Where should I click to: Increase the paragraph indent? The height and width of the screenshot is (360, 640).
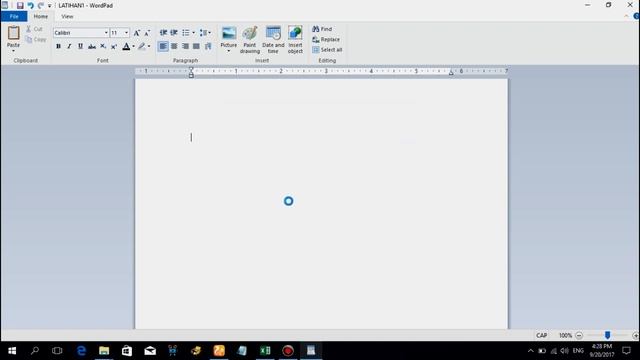coord(174,33)
